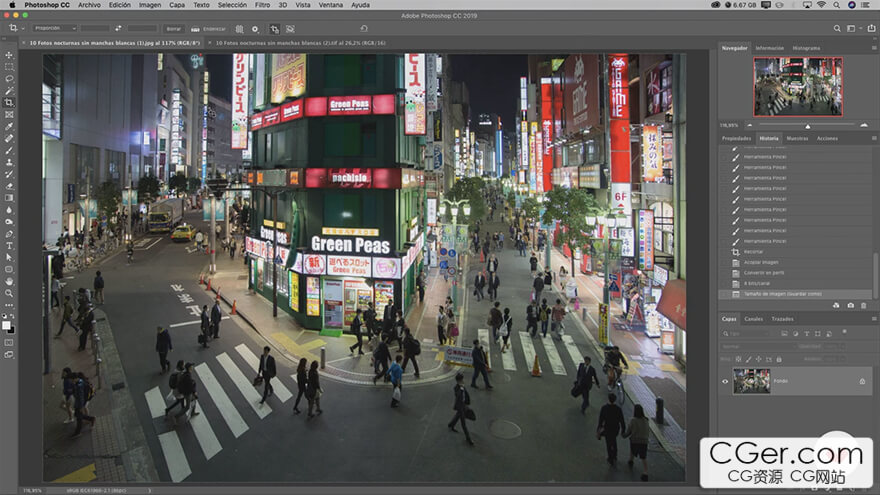Screen dimensions: 880x495
Task: Open the Capa menu
Action: [177, 4]
